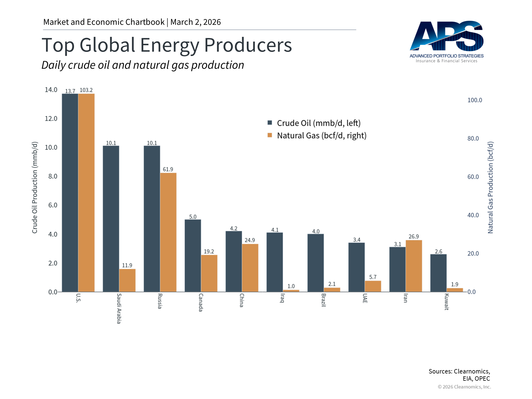The width and height of the screenshot is (532, 399).
Task: Click Kuwait's crude oil bar labeled 2.6
Action: tap(438, 273)
